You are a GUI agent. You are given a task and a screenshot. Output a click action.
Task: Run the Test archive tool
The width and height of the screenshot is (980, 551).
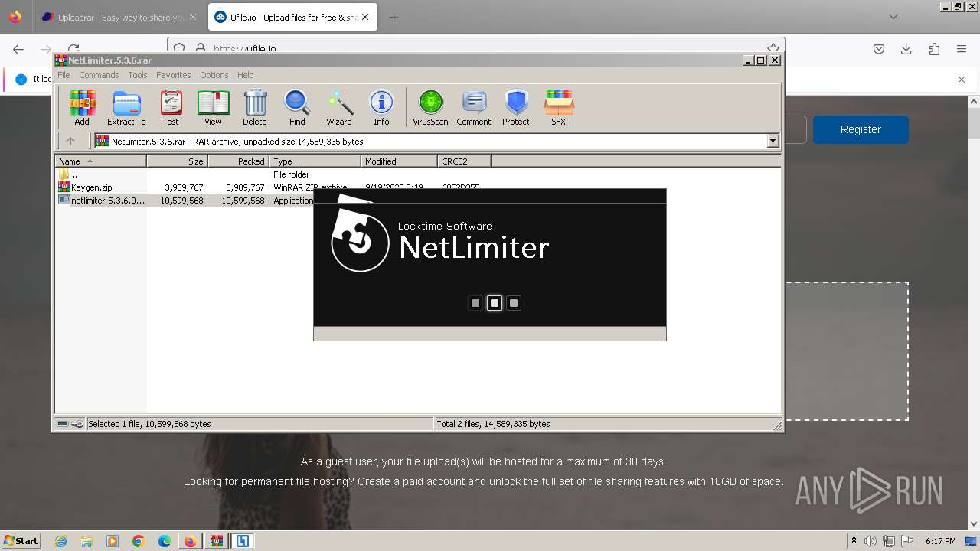coord(171,108)
